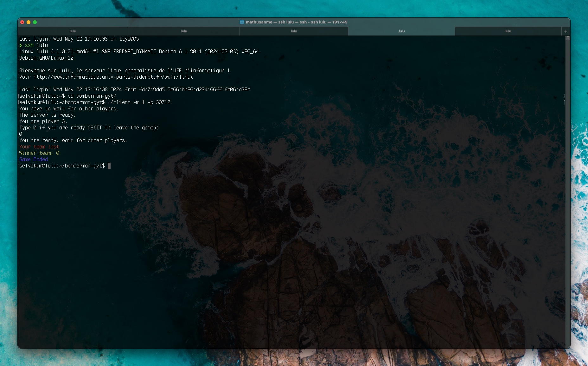
Task: Click the 'Bienvenue sur Lulu' welcome line
Action: point(125,71)
